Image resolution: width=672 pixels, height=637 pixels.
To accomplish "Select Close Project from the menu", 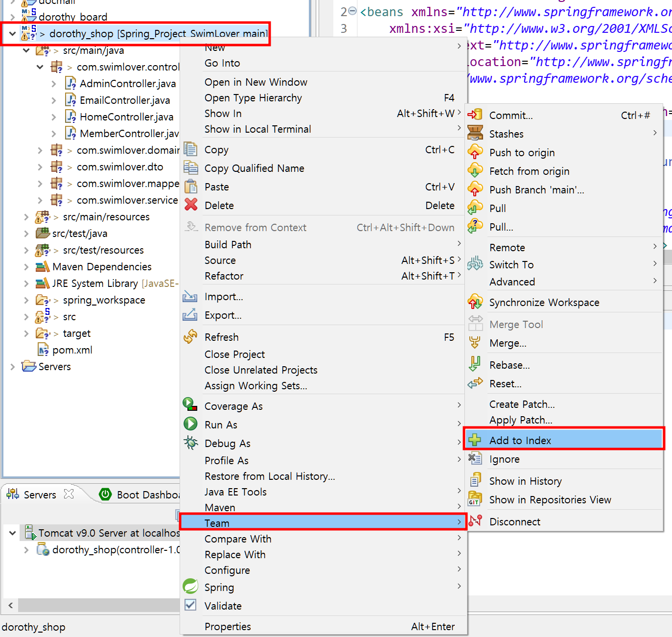I will (x=234, y=354).
